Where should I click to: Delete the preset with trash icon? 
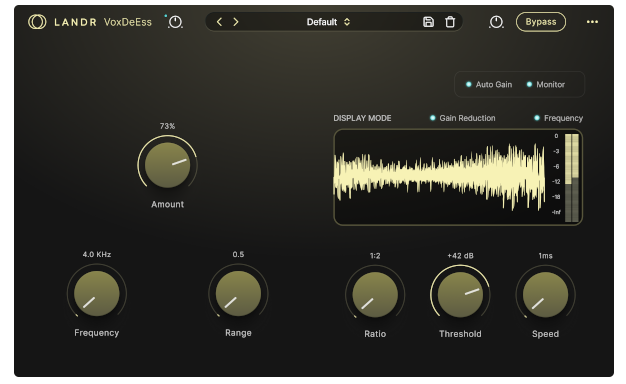[x=450, y=22]
